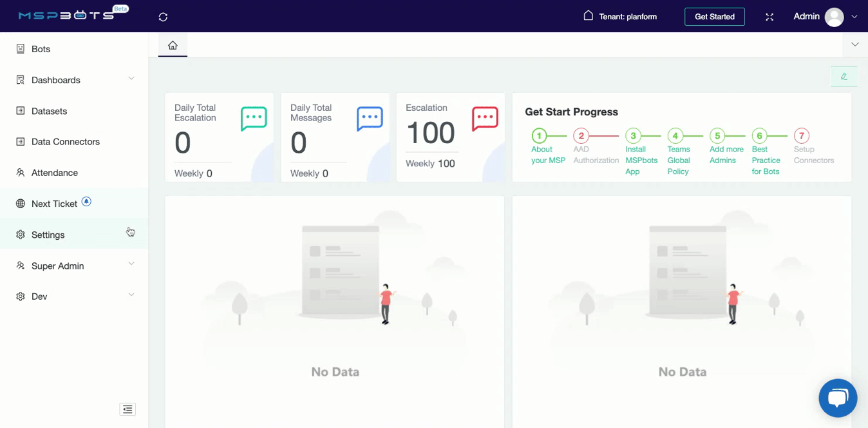Click the Setup Connectors link

tap(814, 155)
